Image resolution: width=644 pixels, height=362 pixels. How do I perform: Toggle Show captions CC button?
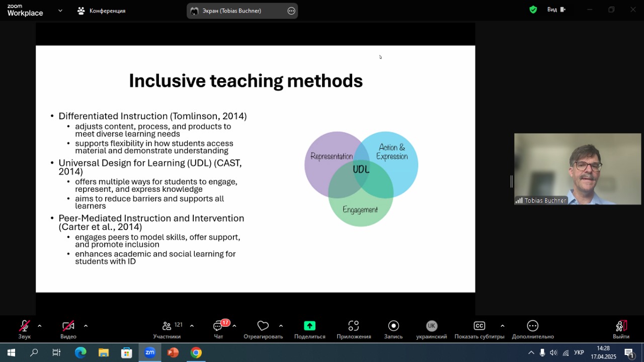[x=479, y=326]
